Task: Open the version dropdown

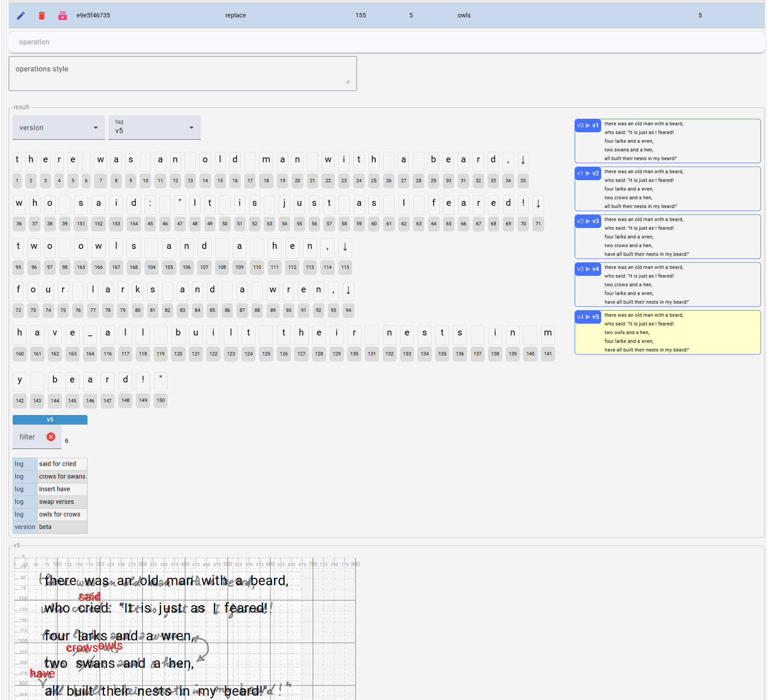Action: click(58, 127)
